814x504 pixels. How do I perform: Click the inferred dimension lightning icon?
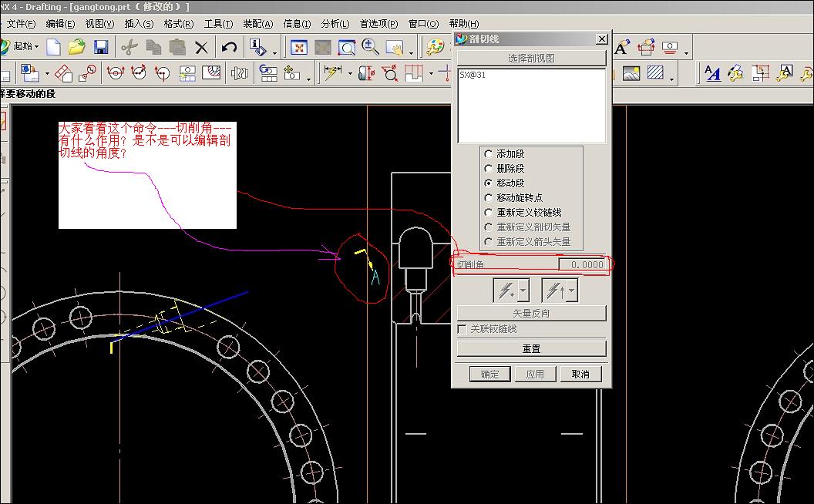click(332, 72)
